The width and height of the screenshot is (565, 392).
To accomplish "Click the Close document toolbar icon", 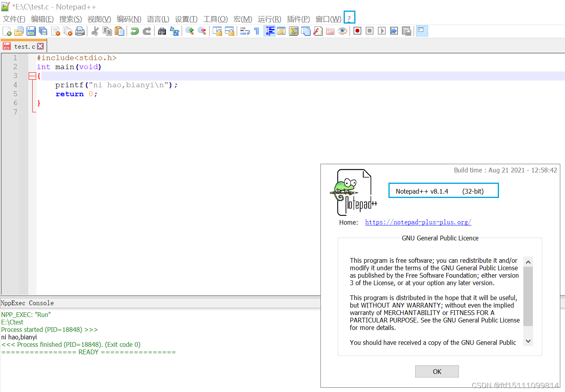I will pos(55,31).
